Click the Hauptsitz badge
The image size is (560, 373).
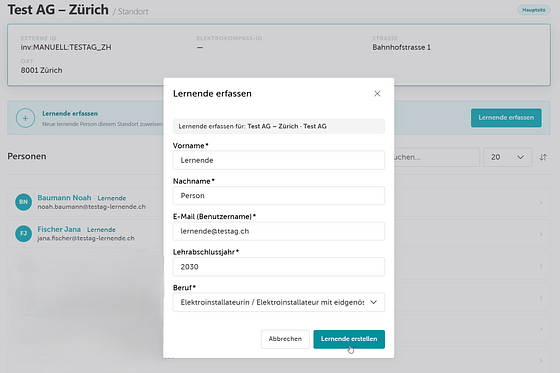[x=534, y=10]
